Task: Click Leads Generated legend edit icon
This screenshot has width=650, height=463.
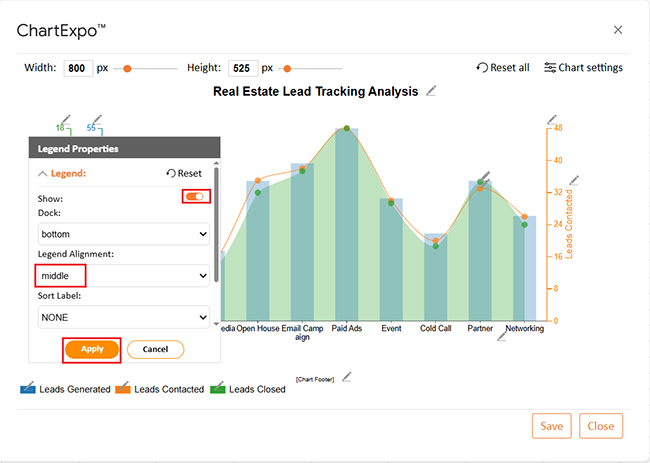Action: tap(28, 388)
